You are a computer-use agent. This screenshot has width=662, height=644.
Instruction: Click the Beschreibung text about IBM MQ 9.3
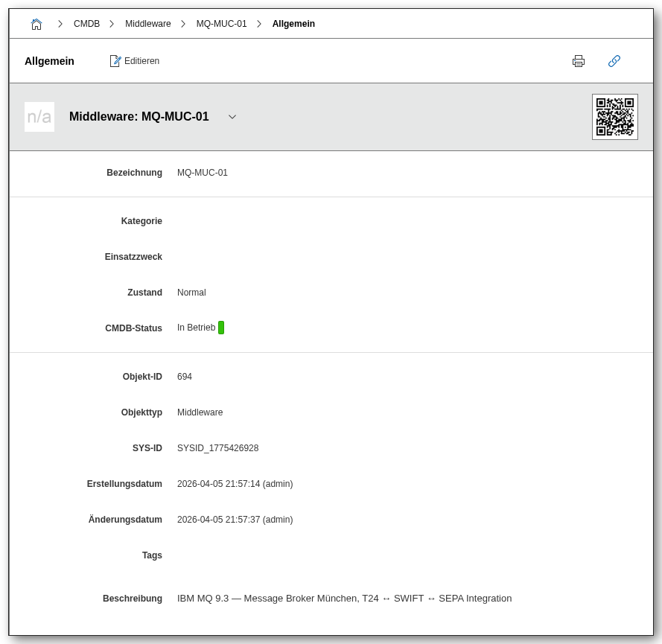(x=343, y=598)
